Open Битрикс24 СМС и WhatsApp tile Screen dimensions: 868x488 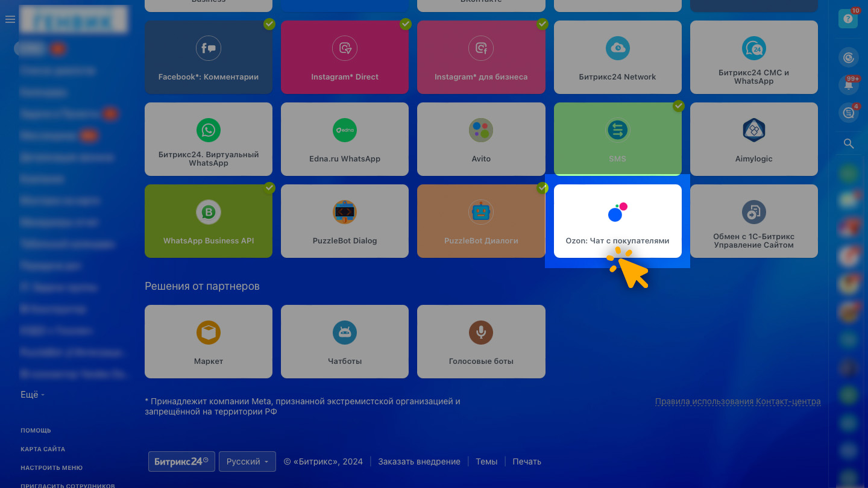[754, 57]
